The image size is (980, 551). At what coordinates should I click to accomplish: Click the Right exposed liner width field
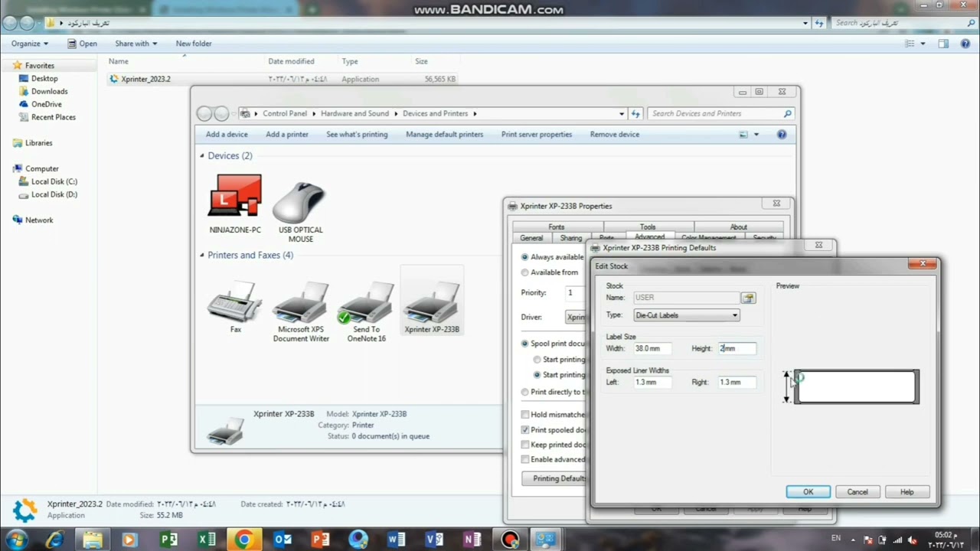[x=737, y=382]
